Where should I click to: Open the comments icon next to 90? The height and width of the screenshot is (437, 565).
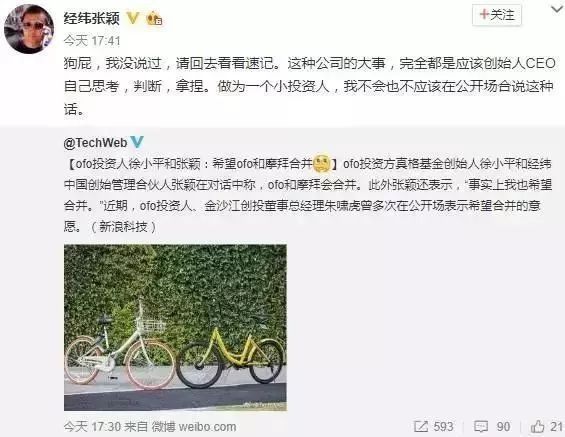(481, 427)
